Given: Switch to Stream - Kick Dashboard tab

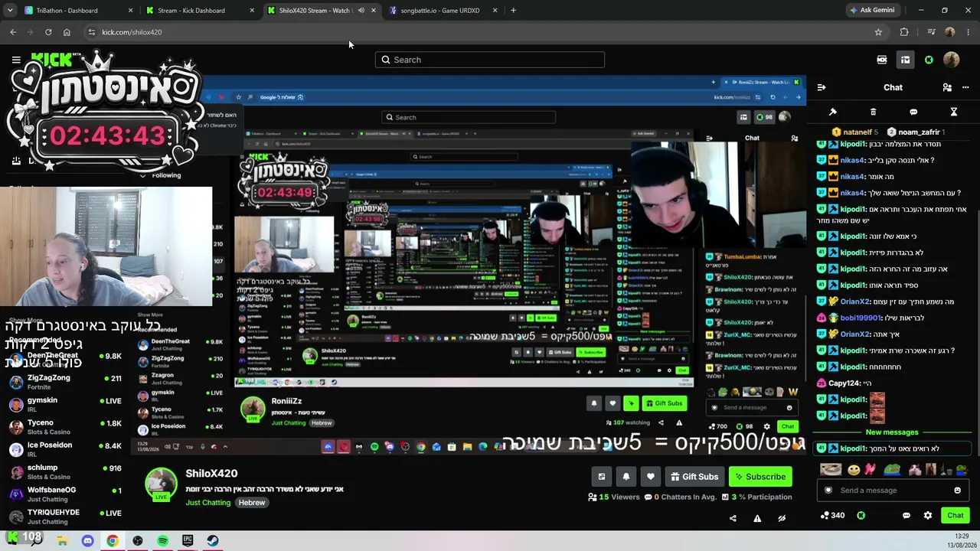Looking at the screenshot, I should [201, 11].
